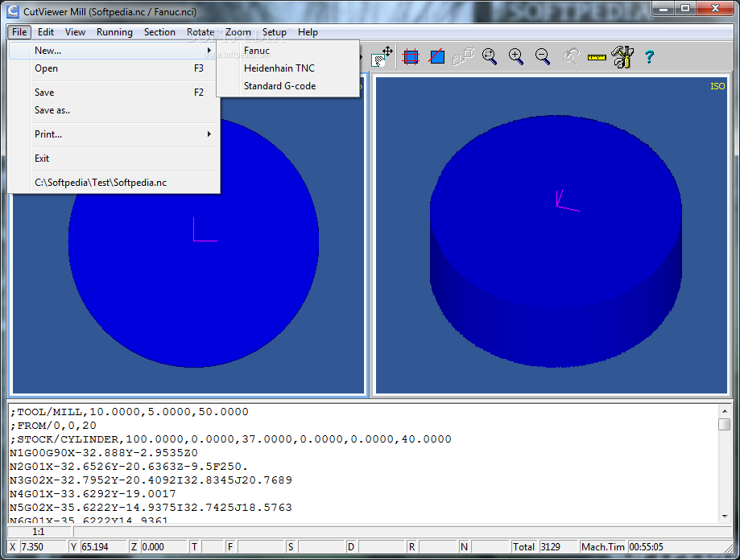The width and height of the screenshot is (740, 560).
Task: Click the red grid section icon
Action: (x=411, y=57)
